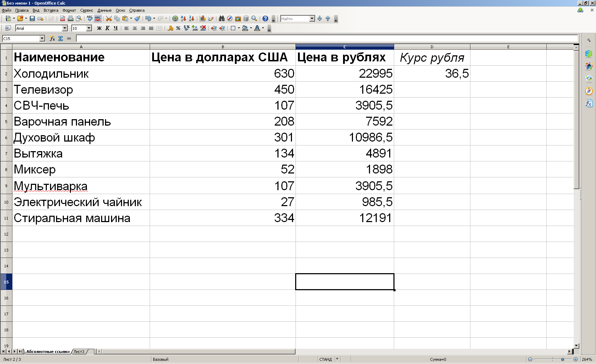
Task: Open Page Preview icon
Action: (x=79, y=18)
